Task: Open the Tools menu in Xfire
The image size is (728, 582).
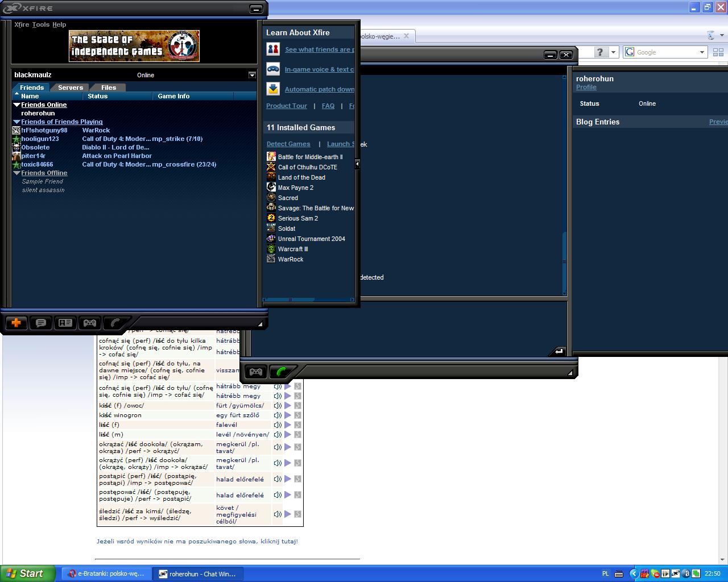Action: pyautogui.click(x=40, y=24)
